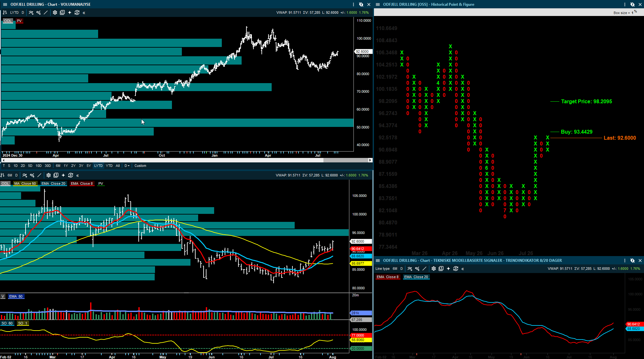Open the 6M period dropdown in TRENDINDIKATOR toolbar
Screen dimensions: 644x359
click(x=395, y=269)
